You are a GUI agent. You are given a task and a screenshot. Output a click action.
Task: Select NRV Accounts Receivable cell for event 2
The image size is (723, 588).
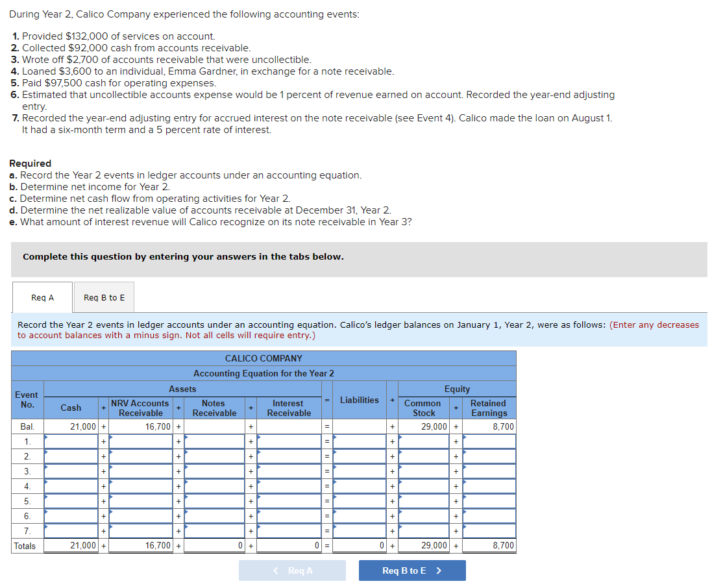141,456
